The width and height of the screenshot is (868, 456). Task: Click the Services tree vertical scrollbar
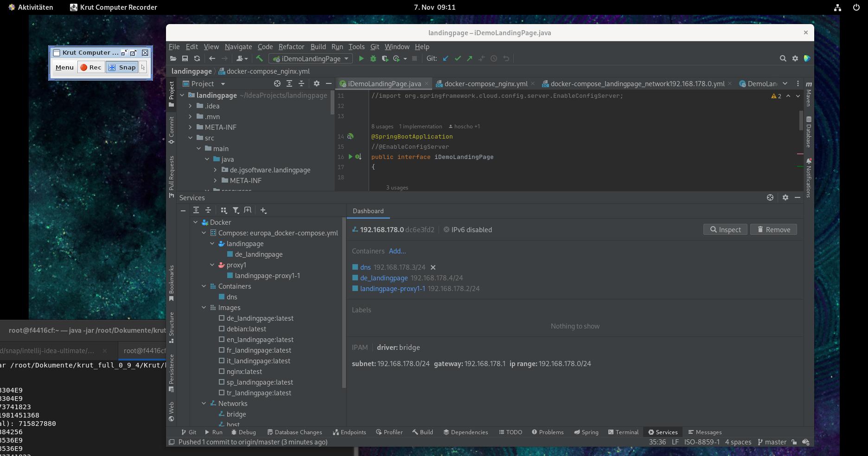[344, 301]
